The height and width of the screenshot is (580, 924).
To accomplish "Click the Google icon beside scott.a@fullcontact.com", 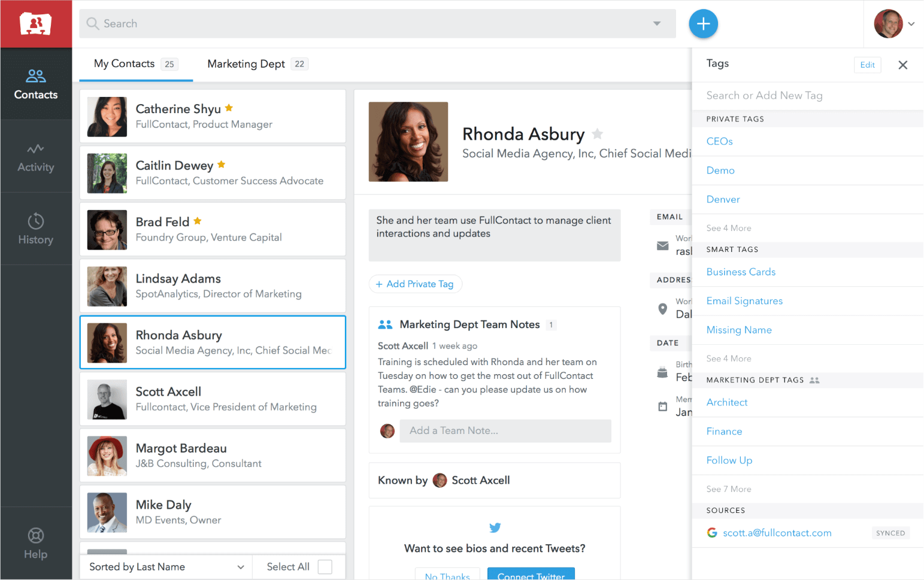I will [x=712, y=533].
